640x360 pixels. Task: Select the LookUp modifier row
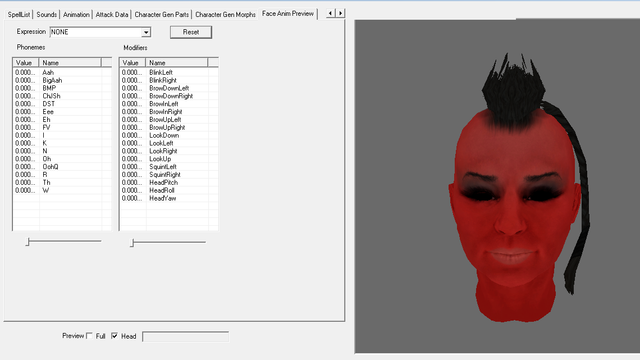coord(169,159)
